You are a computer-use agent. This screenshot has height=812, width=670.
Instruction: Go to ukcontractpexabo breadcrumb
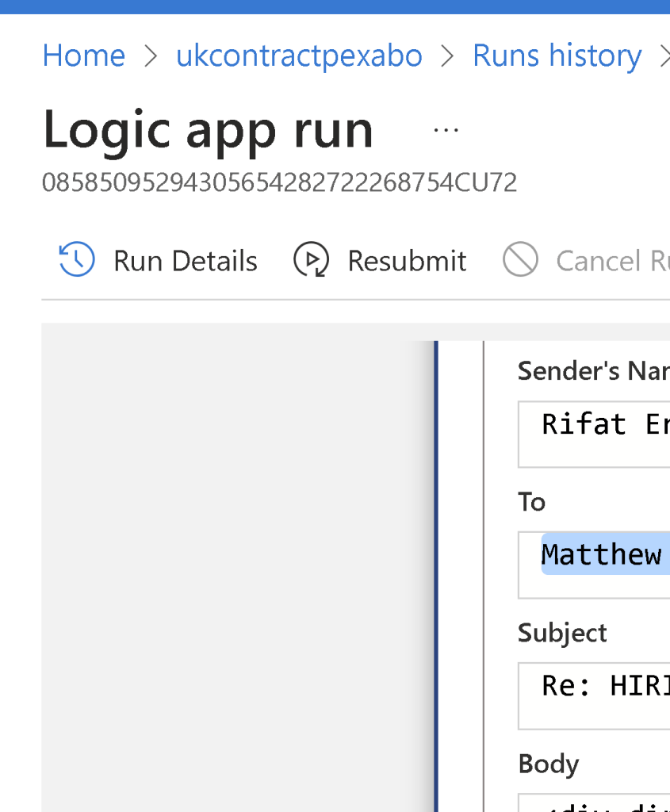pyautogui.click(x=299, y=56)
